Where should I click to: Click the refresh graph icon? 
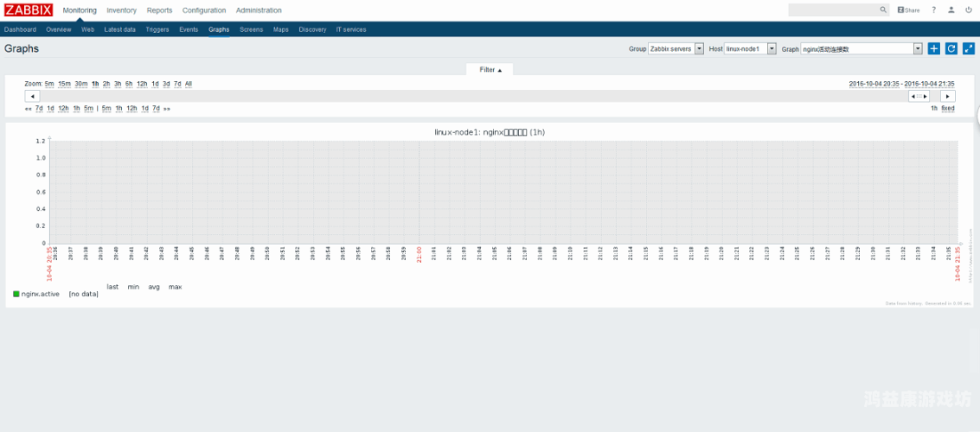pyautogui.click(x=951, y=48)
